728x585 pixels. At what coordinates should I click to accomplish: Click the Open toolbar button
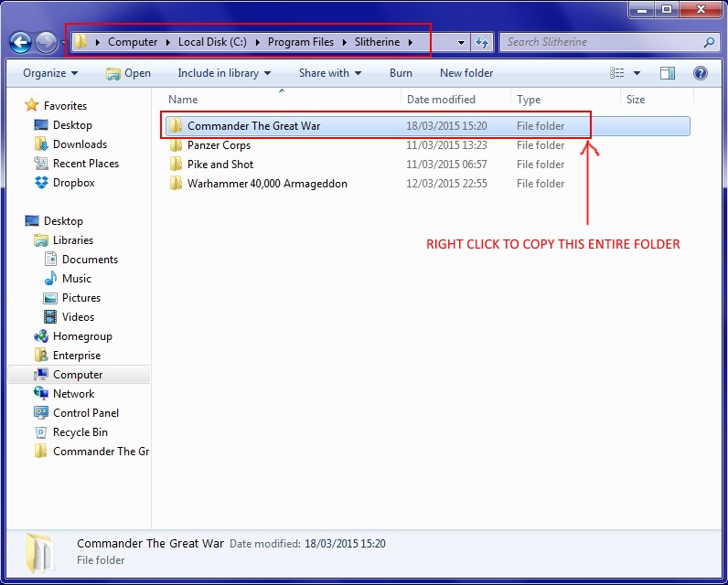point(128,73)
